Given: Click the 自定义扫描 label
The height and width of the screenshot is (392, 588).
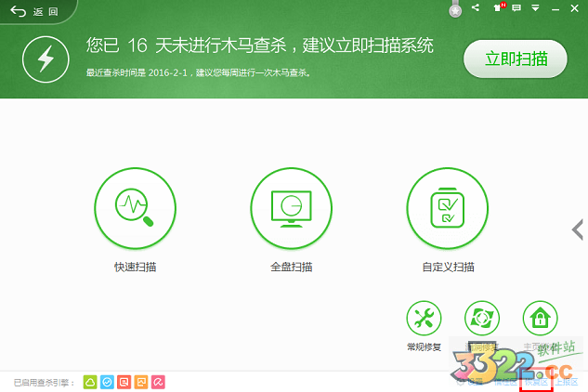Looking at the screenshot, I should coord(448,268).
